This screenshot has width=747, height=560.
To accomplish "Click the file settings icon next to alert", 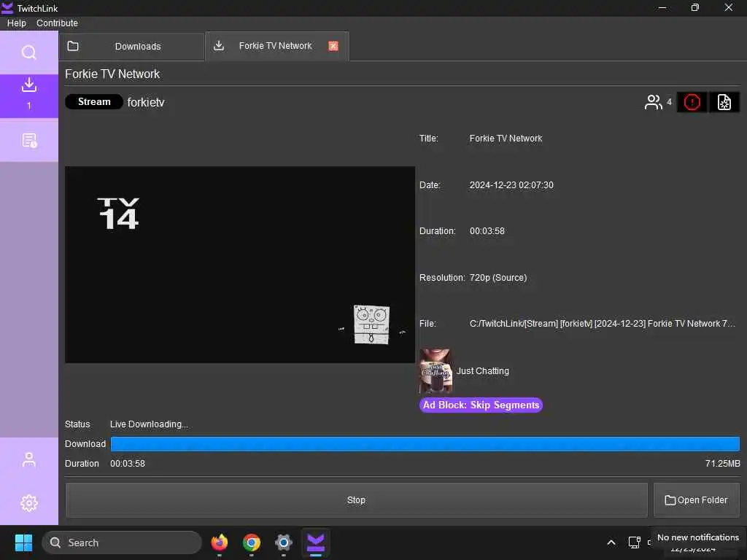I will (724, 102).
